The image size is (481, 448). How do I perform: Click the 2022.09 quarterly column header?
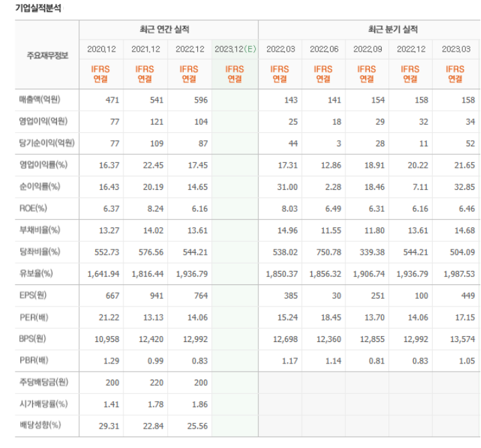pyautogui.click(x=368, y=49)
